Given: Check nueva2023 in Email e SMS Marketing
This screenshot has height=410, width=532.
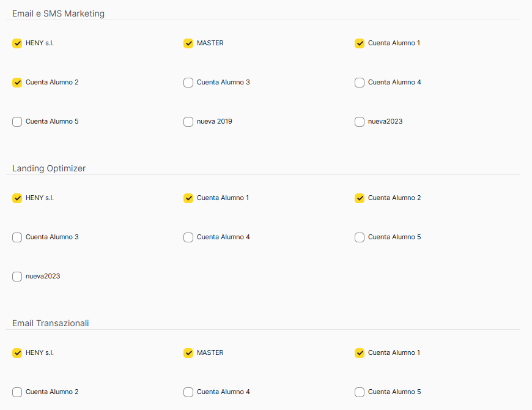Looking at the screenshot, I should coord(360,122).
